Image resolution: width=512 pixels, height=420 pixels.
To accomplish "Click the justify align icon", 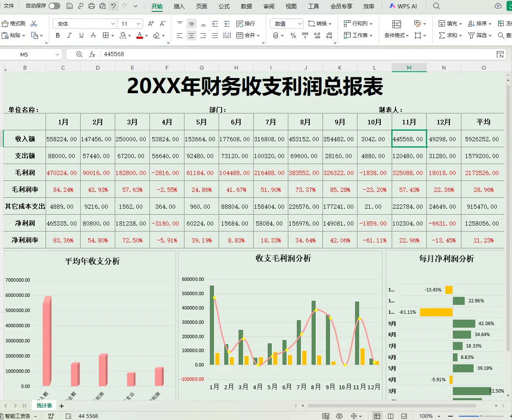I will point(215,35).
